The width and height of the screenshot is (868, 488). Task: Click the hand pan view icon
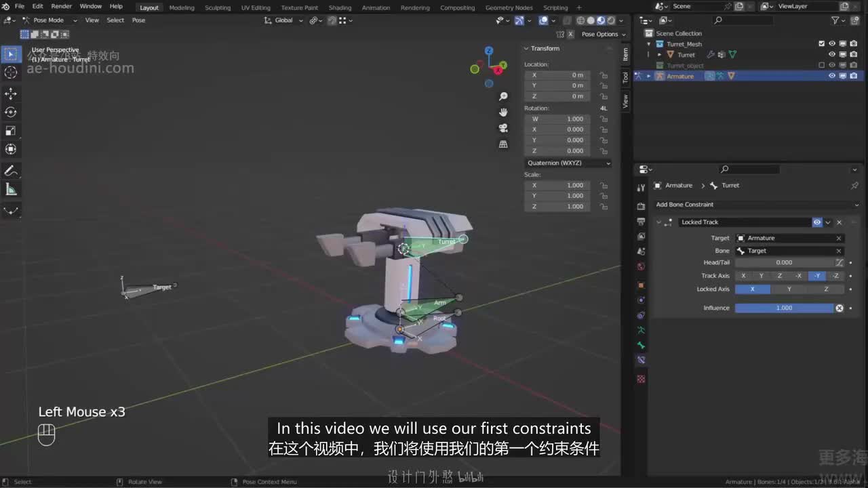(503, 113)
